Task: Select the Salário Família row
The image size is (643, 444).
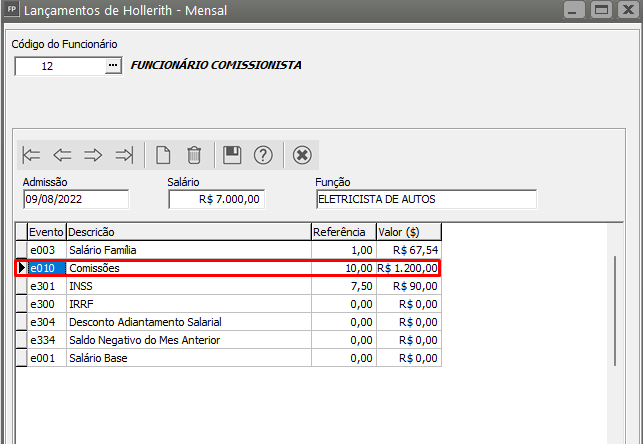Action: click(188, 249)
